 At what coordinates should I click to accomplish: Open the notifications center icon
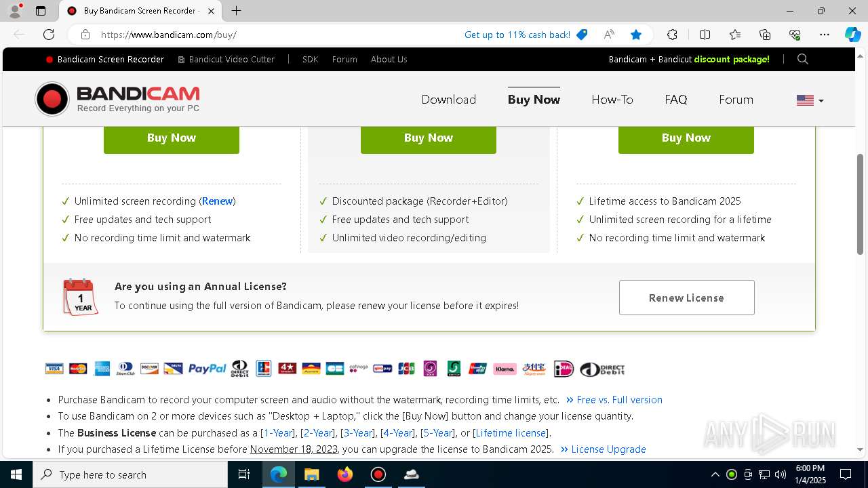click(846, 474)
